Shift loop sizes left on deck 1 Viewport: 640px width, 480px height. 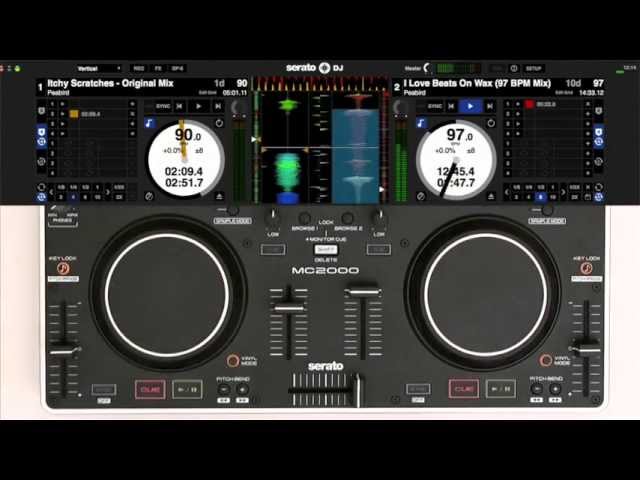51,192
